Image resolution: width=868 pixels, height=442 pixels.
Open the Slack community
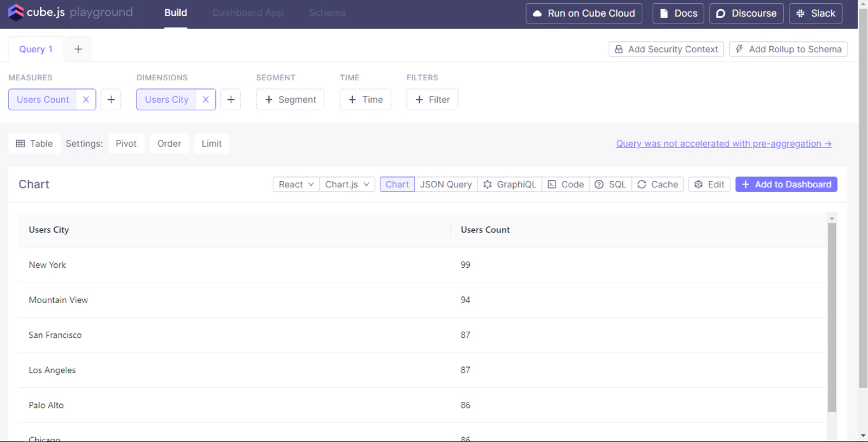(815, 13)
